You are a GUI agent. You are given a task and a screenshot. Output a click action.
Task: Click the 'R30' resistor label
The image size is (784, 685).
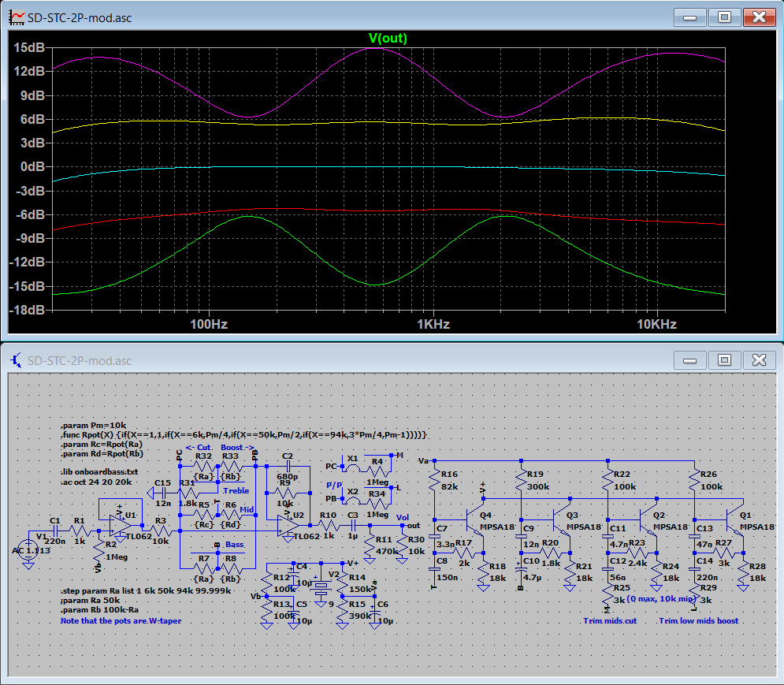coord(416,540)
